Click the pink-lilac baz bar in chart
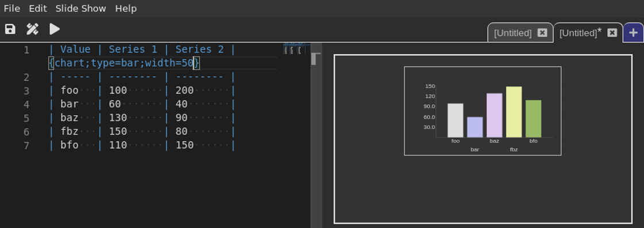This screenshot has height=228, width=644. point(494,115)
